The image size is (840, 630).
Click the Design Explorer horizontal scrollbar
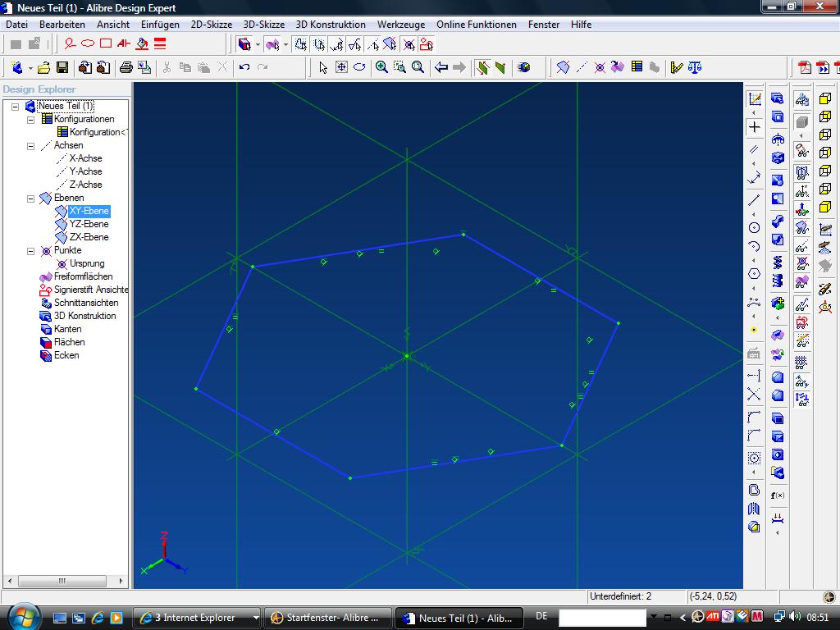click(x=66, y=581)
